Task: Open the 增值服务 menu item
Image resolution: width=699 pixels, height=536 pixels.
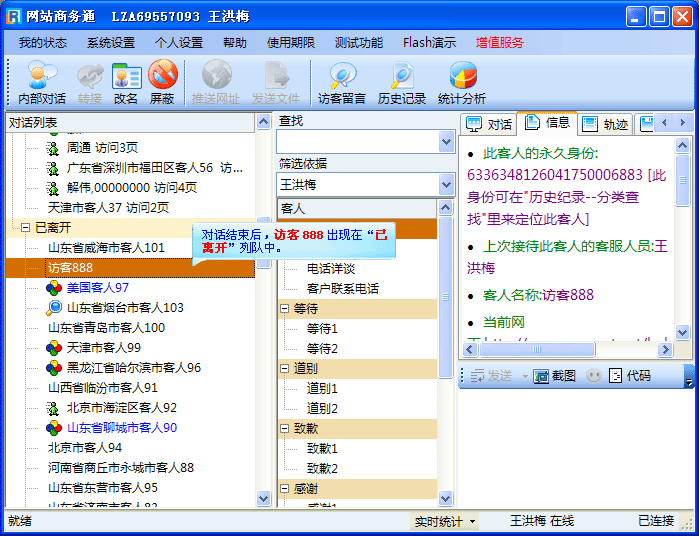Action: pos(499,43)
